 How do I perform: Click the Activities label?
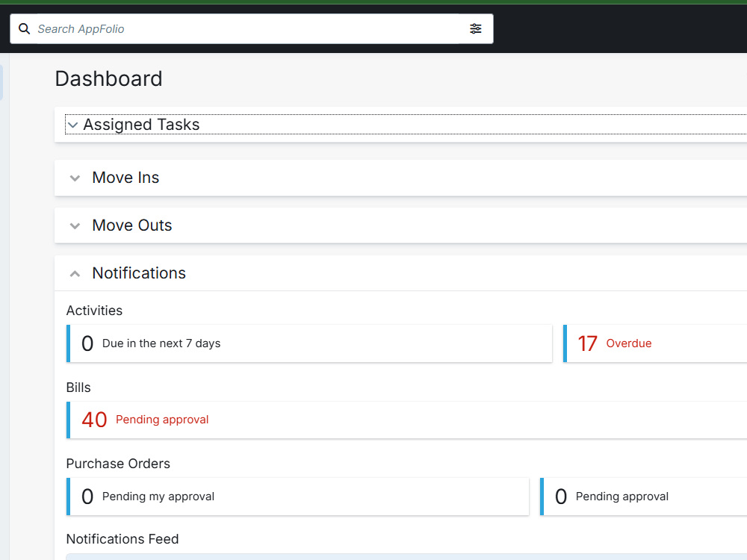(94, 311)
